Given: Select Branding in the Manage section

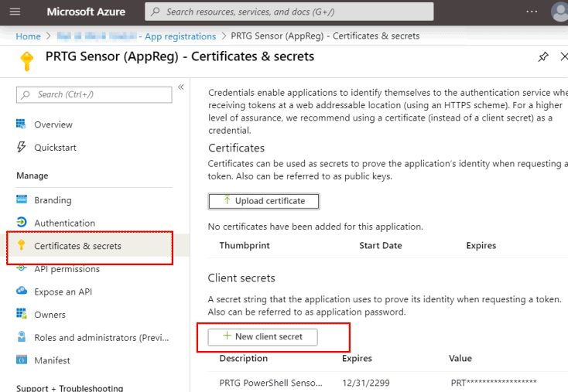Looking at the screenshot, I should 53,200.
